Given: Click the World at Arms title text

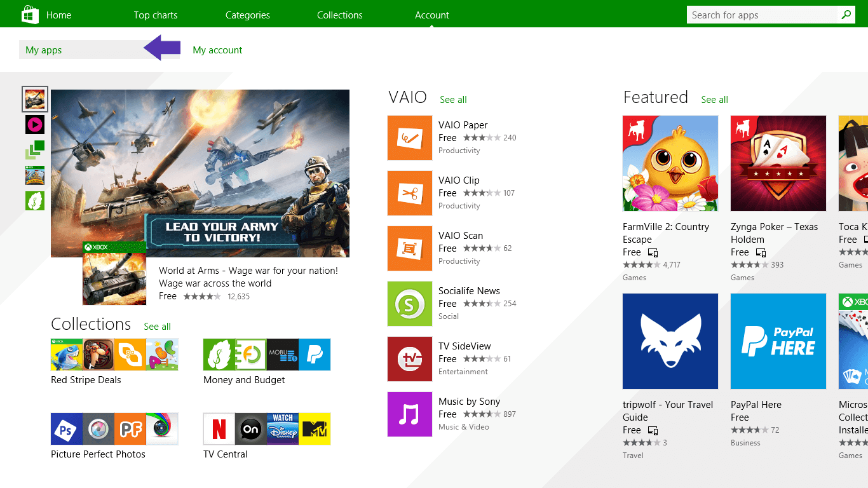Looking at the screenshot, I should (248, 271).
